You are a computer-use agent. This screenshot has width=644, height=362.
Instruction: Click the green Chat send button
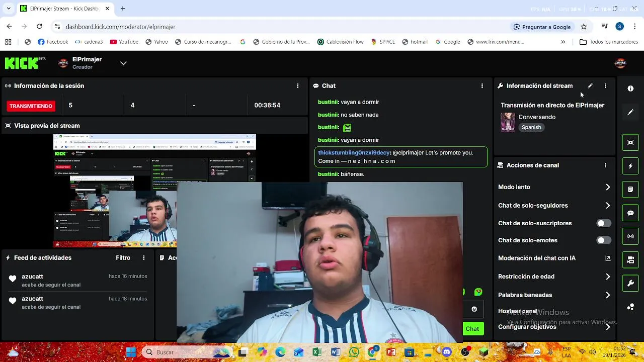tap(472, 329)
